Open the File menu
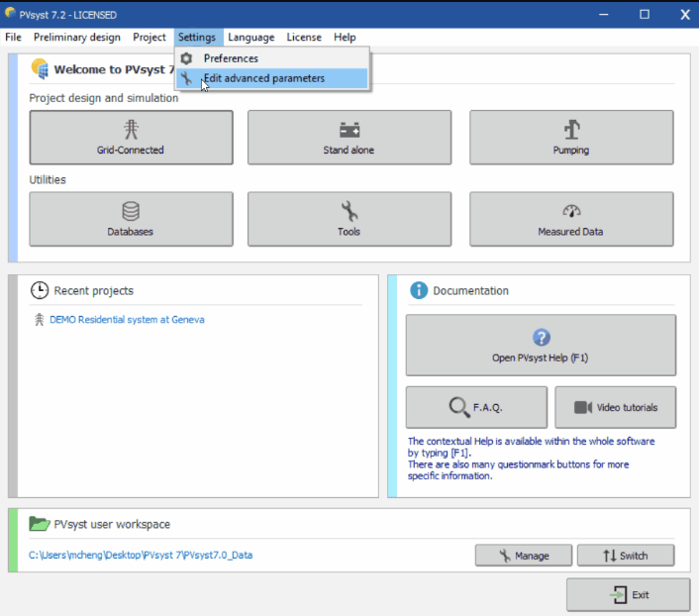Viewport: 699px width, 616px height. (x=13, y=37)
